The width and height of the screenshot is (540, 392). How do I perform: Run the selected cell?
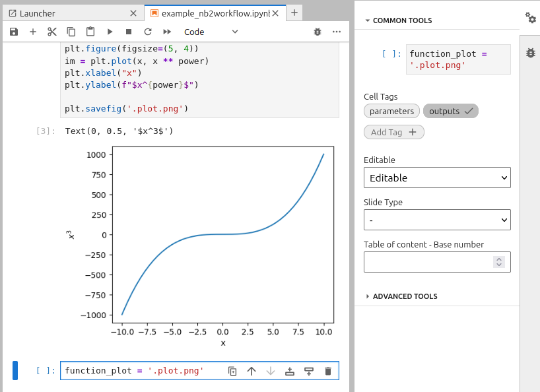[x=110, y=32]
